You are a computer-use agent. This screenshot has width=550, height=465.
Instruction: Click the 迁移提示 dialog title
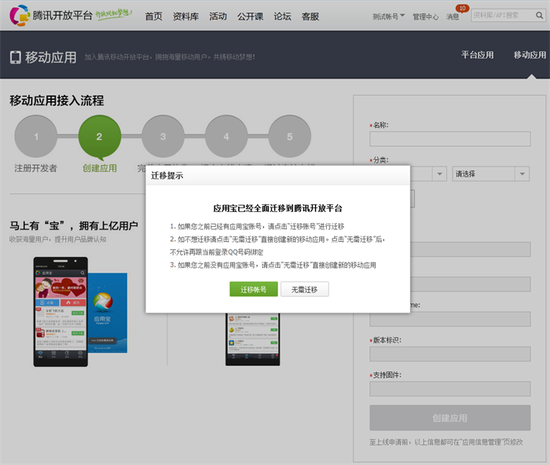point(167,175)
